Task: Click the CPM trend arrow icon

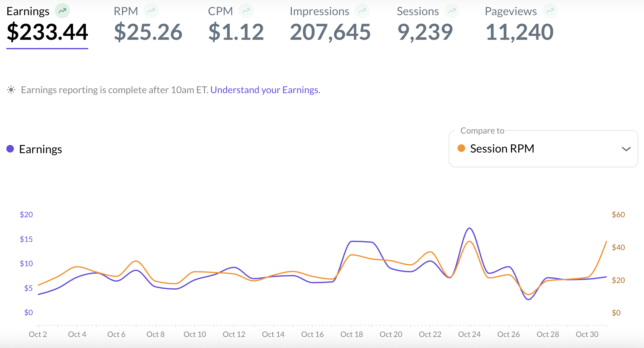Action: coord(246,11)
